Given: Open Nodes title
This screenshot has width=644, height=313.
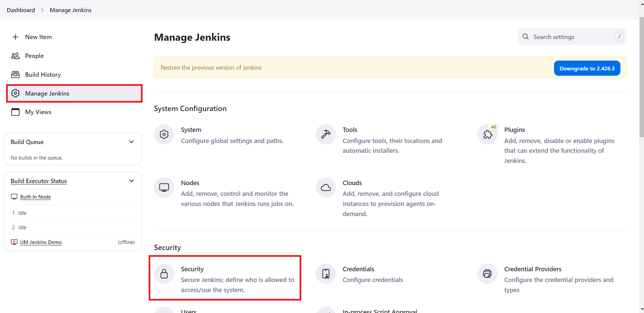Looking at the screenshot, I should click(x=190, y=183).
